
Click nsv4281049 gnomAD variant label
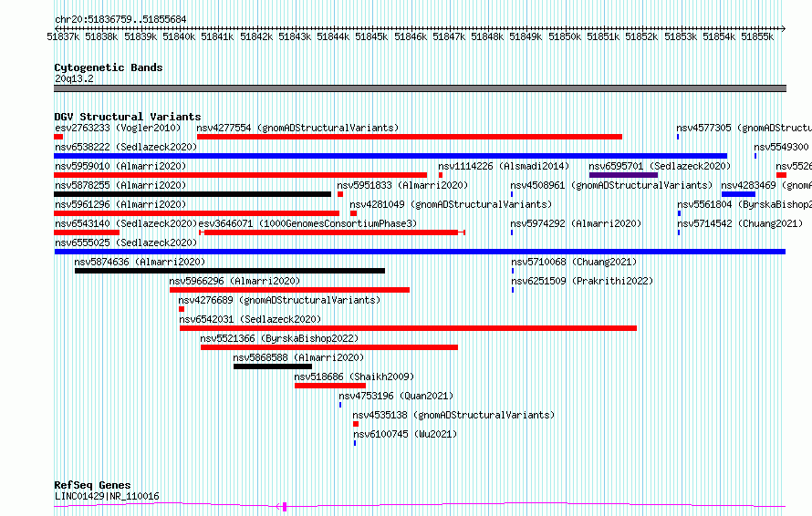coord(451,204)
